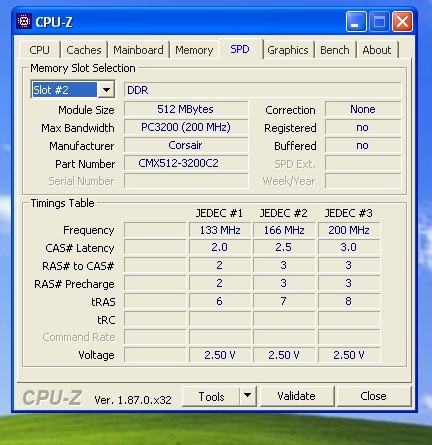The height and width of the screenshot is (445, 432).
Task: Go to the Mainboard tab
Action: [138, 50]
